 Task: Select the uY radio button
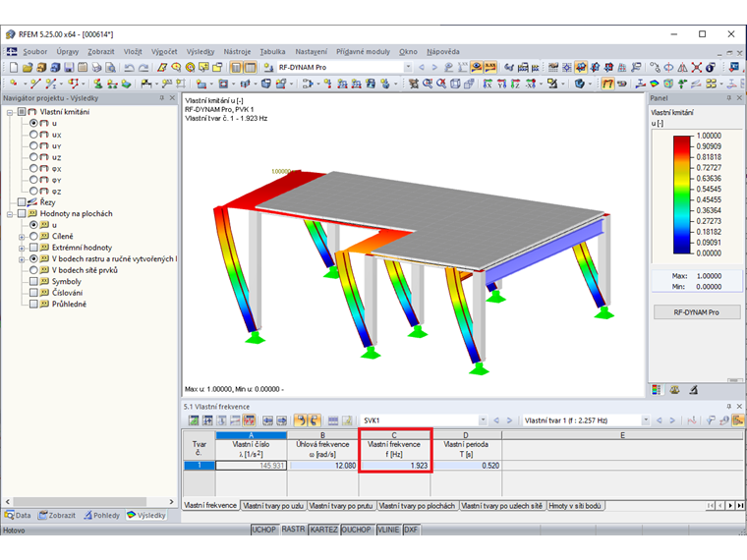tap(33, 145)
